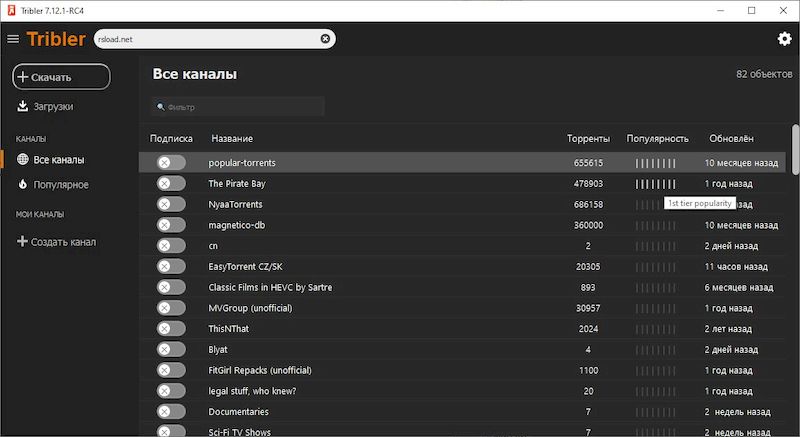The height and width of the screenshot is (437, 800).
Task: Toggle subscription for ThisNThat
Action: click(x=171, y=328)
